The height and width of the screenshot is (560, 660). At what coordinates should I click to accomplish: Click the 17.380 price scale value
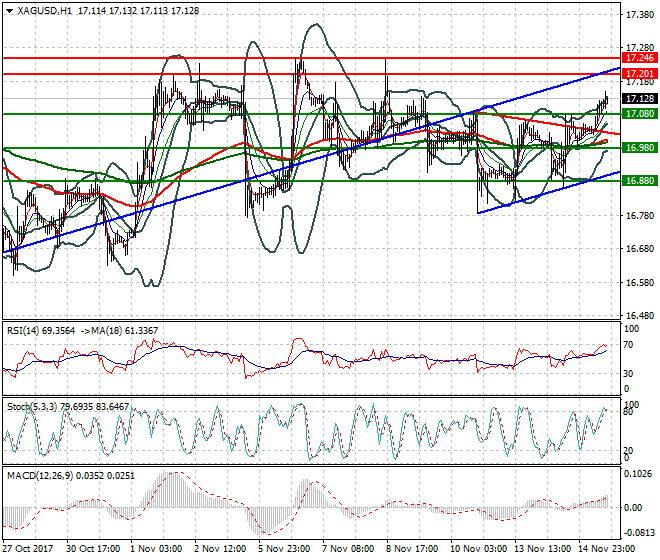(640, 15)
